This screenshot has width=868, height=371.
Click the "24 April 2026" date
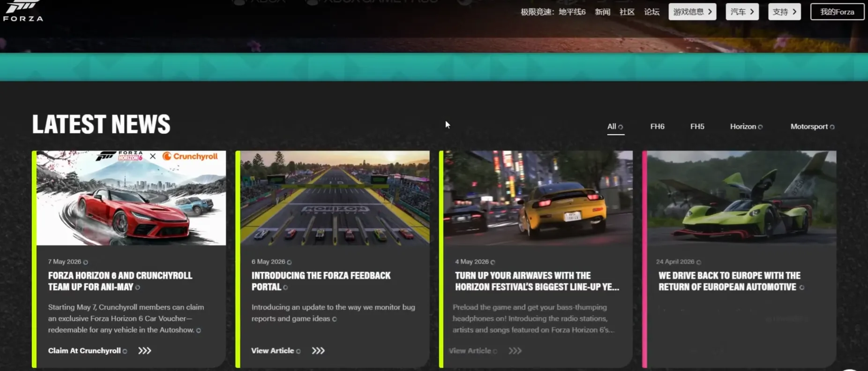[675, 262]
